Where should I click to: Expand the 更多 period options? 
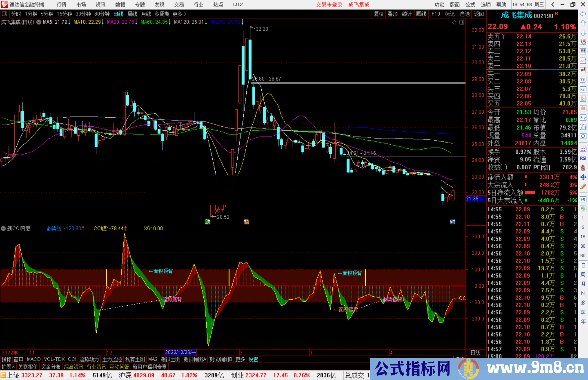pyautogui.click(x=179, y=14)
